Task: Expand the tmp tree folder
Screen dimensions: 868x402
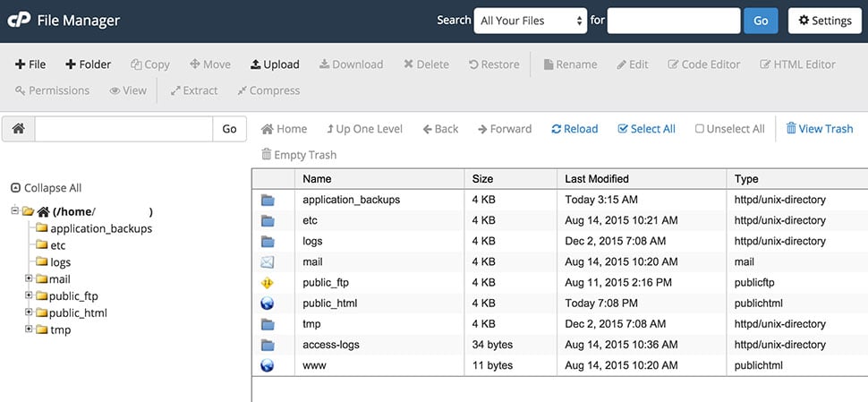Action: point(29,329)
